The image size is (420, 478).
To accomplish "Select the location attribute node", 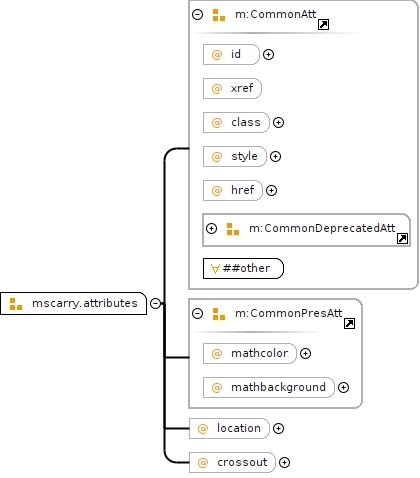I will (229, 428).
